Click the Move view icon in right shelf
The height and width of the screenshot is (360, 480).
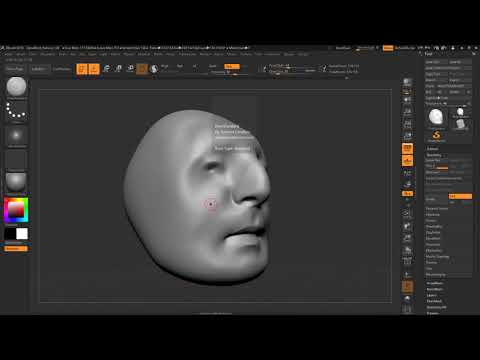coord(407,226)
